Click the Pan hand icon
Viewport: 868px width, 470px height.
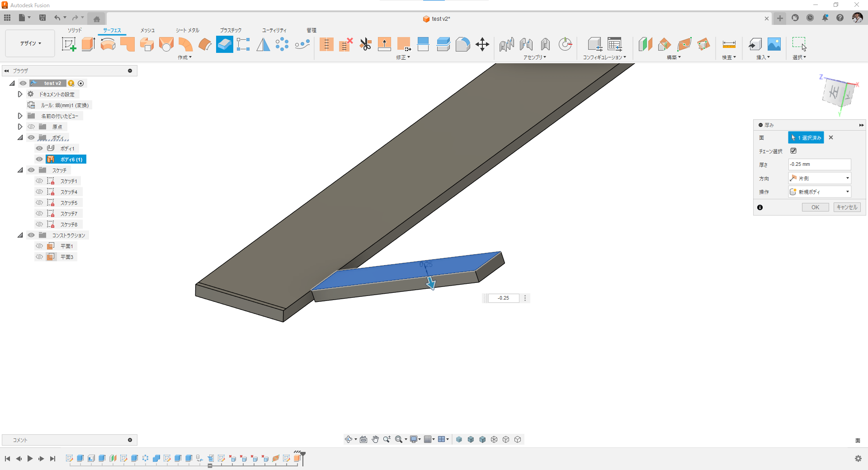(375, 439)
